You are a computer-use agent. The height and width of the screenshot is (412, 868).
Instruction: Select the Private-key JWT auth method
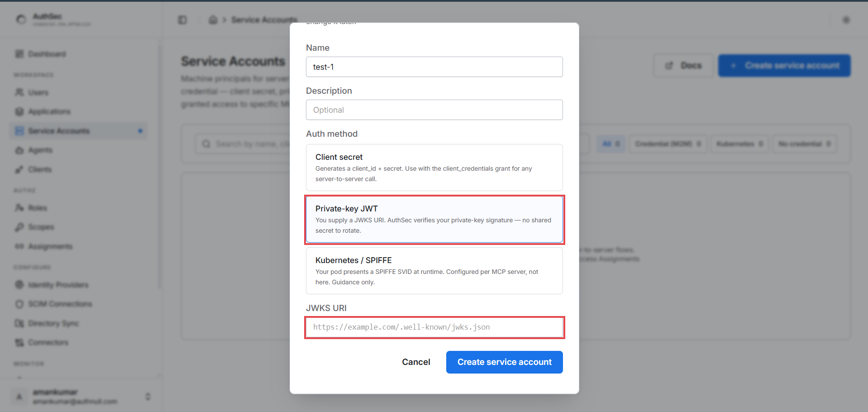point(434,219)
